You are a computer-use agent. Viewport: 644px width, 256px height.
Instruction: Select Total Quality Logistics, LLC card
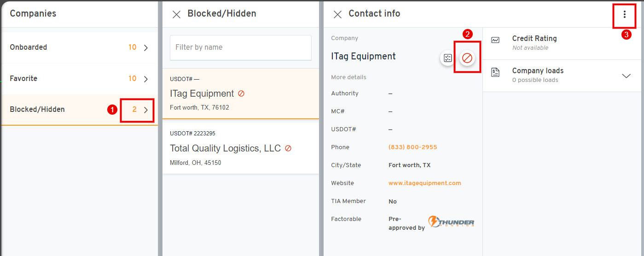[x=241, y=148]
